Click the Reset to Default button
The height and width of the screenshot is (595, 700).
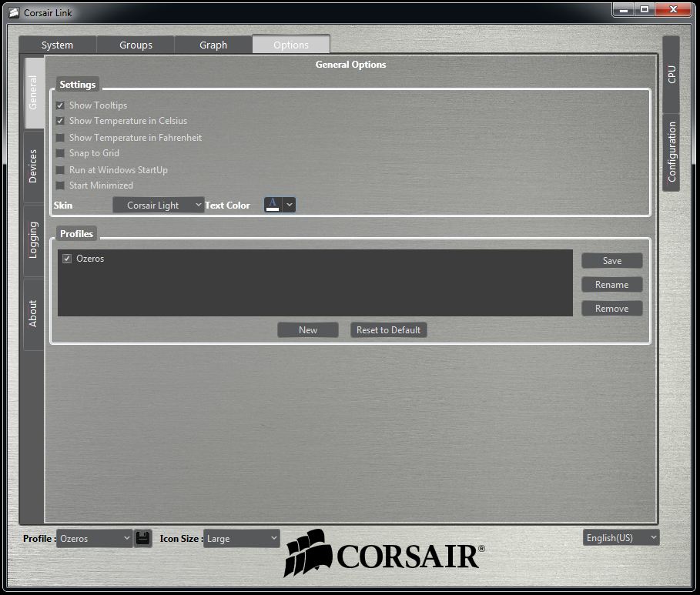coord(388,330)
